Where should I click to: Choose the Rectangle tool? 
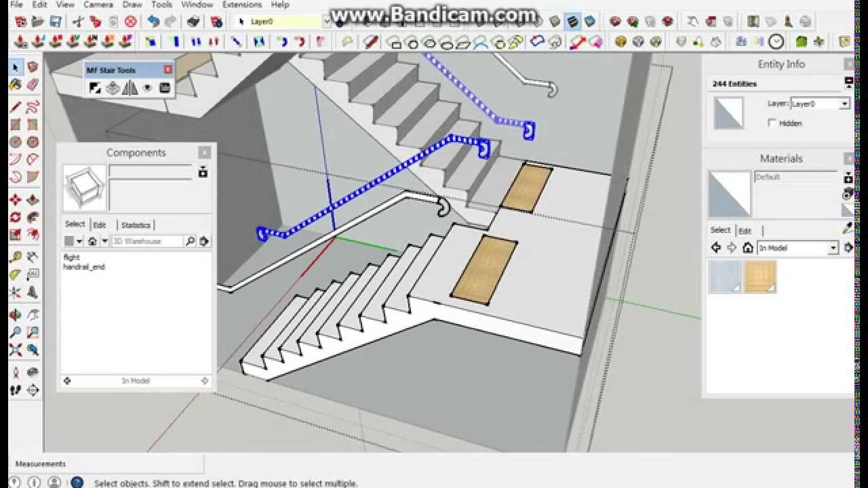pos(15,125)
